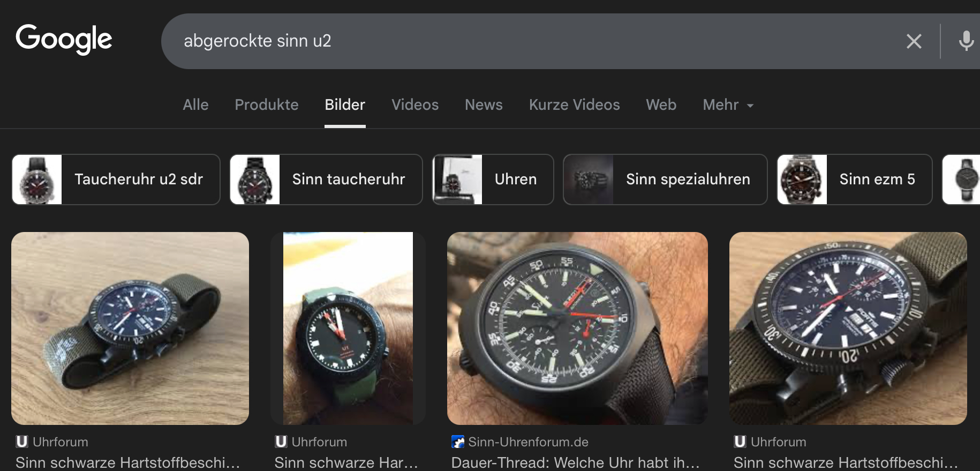This screenshot has height=471, width=980.
Task: Switch to the Alle tab
Action: click(195, 104)
